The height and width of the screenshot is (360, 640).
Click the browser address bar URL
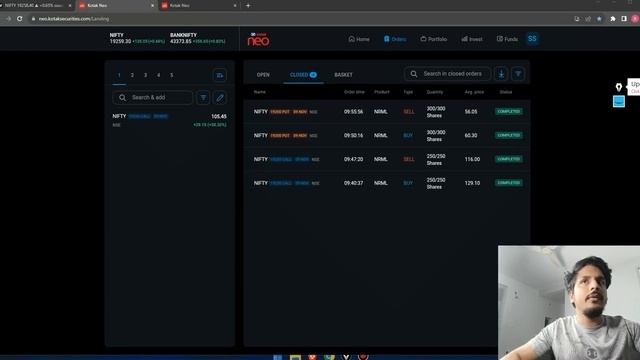(x=74, y=19)
